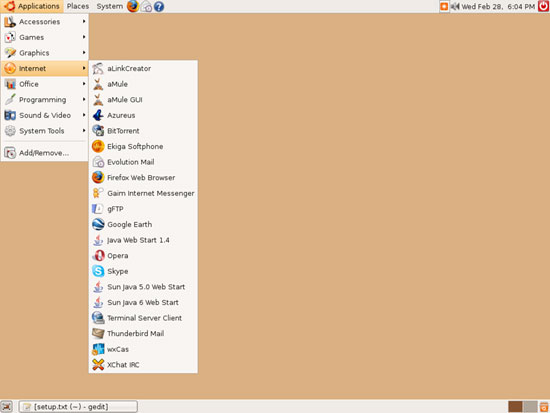Image resolution: width=550 pixels, height=413 pixels.
Task: Expand the Programming submenu arrow
Action: [x=84, y=99]
